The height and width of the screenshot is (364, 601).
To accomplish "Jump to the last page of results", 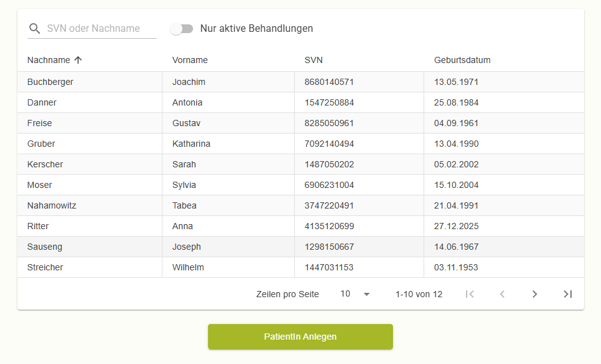I will (x=567, y=293).
